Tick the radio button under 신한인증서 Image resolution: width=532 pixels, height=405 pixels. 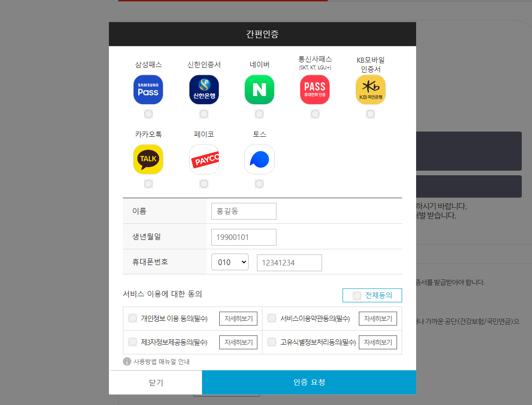[204, 114]
